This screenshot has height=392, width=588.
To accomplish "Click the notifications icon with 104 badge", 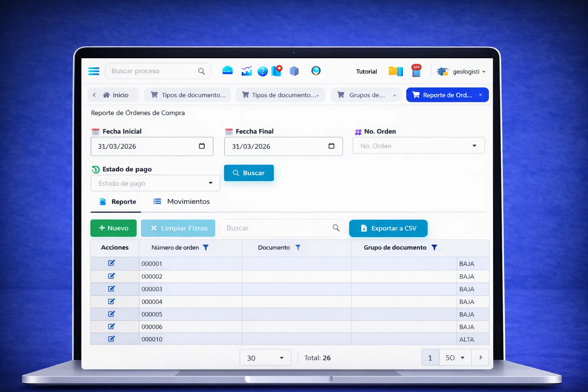I will [x=416, y=71].
